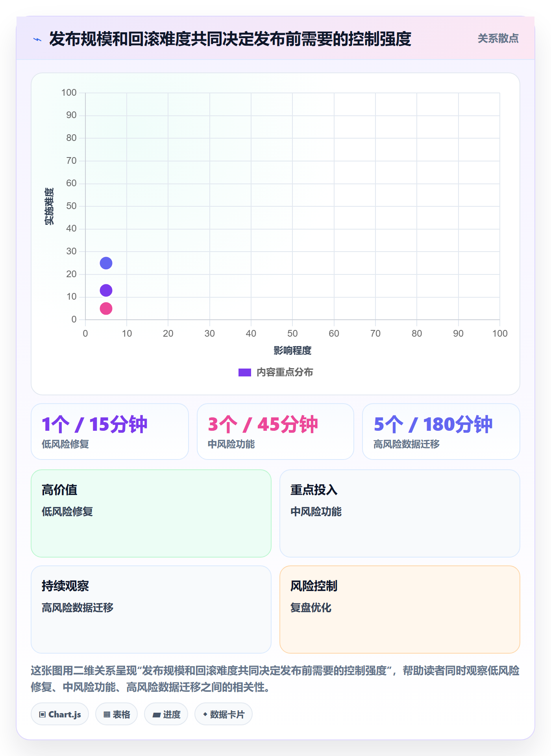This screenshot has width=551, height=756.
Task: Toggle the 内容重点分布 legend color box
Action: (245, 372)
